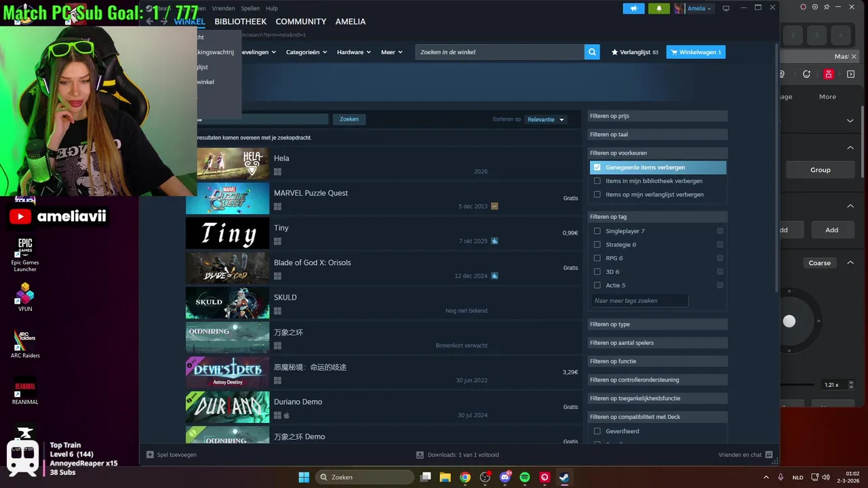Open the Hardware store menu
This screenshot has height=488, width=868.
pos(354,52)
